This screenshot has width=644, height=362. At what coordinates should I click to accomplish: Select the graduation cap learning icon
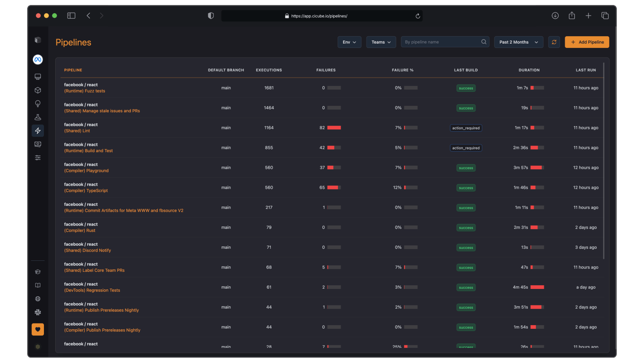[38, 272]
